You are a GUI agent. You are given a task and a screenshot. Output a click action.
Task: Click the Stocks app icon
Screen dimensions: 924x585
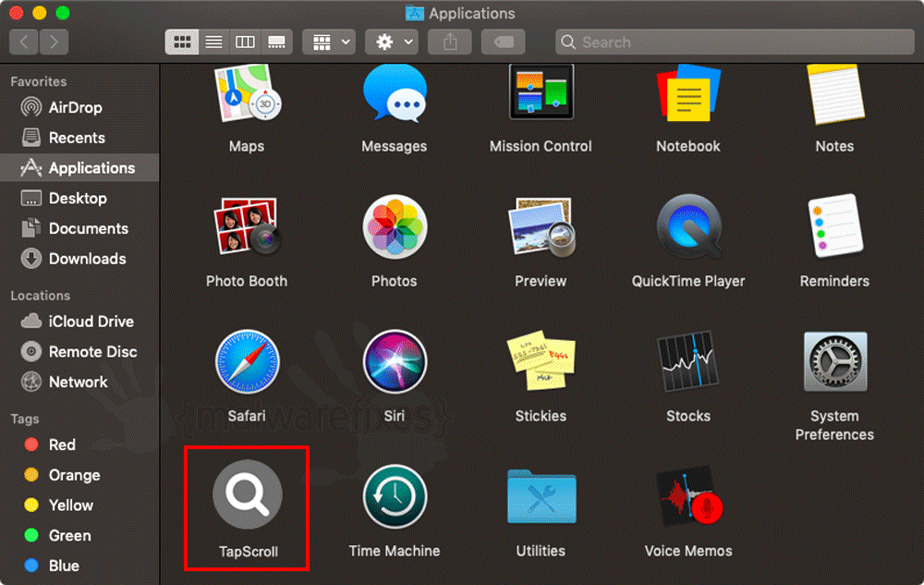tap(688, 361)
